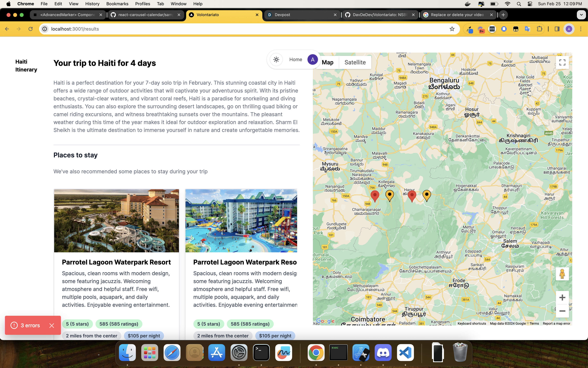
Task: Open Chrome extensions puzzle icon
Action: [x=539, y=29]
